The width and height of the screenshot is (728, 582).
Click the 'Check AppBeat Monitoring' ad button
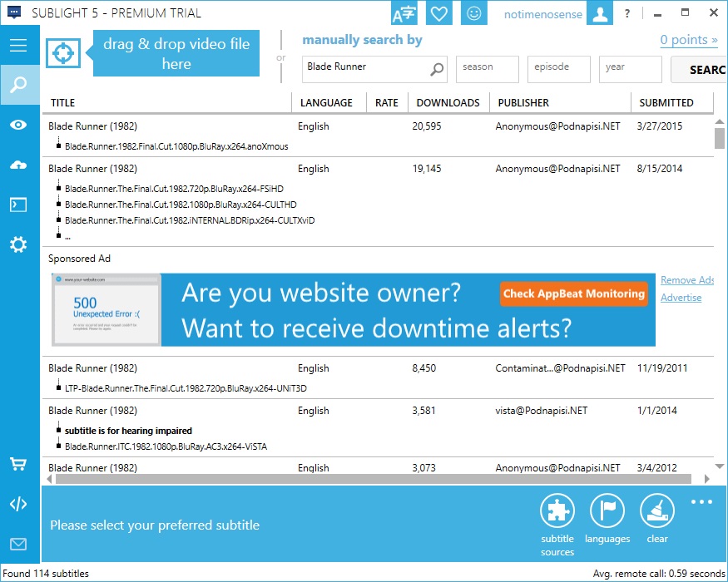pos(574,293)
